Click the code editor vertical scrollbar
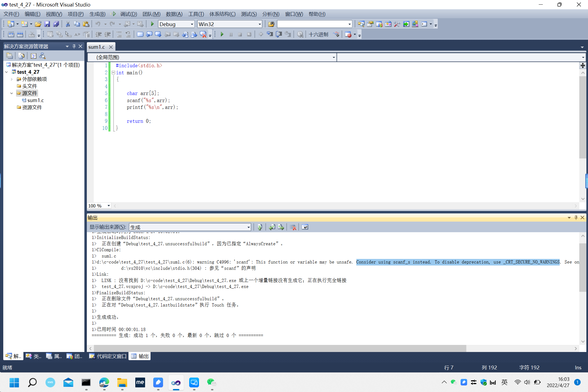The image size is (588, 392). point(583,117)
